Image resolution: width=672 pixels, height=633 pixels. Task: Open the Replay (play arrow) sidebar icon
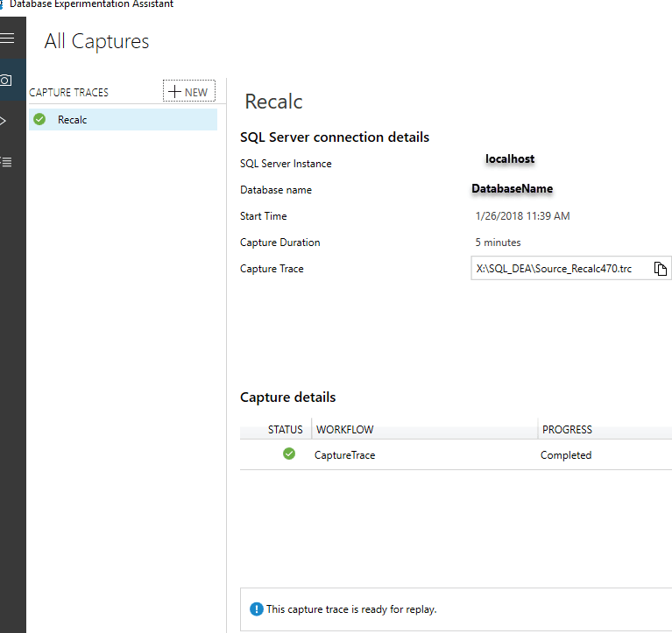[4, 121]
